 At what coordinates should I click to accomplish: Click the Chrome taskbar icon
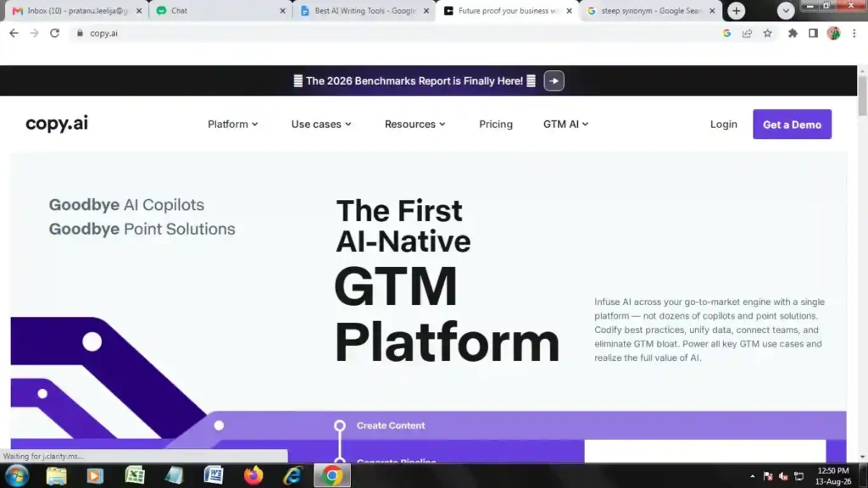[332, 476]
